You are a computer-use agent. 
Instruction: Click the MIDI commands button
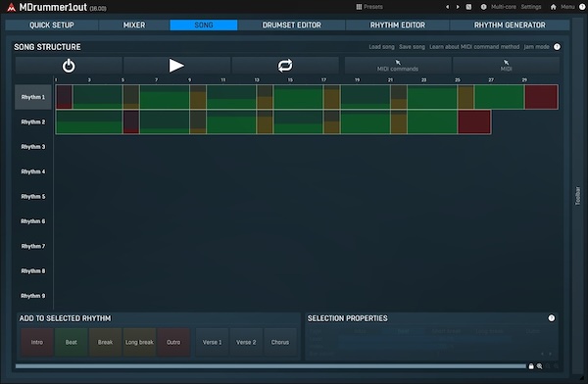398,66
